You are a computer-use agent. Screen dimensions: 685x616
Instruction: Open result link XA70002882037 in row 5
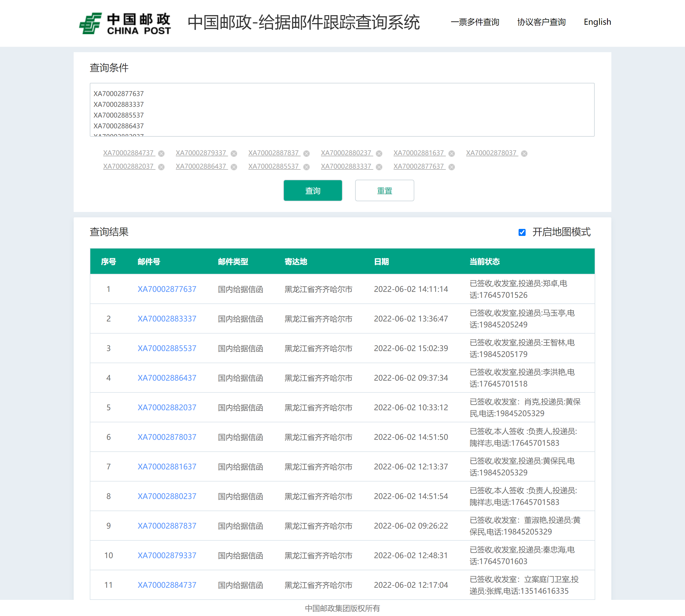(x=167, y=408)
